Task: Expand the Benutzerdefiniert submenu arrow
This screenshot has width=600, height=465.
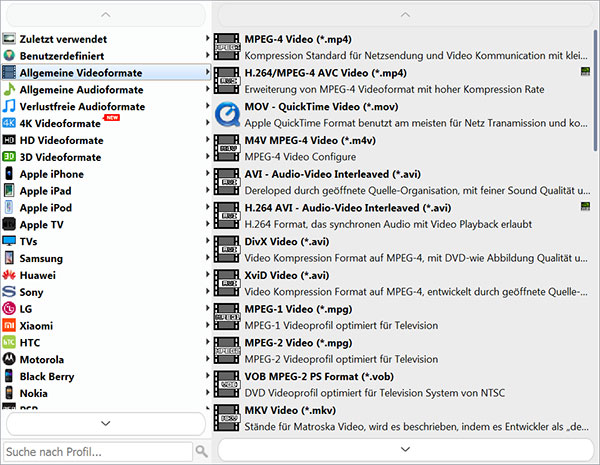Action: (x=207, y=55)
